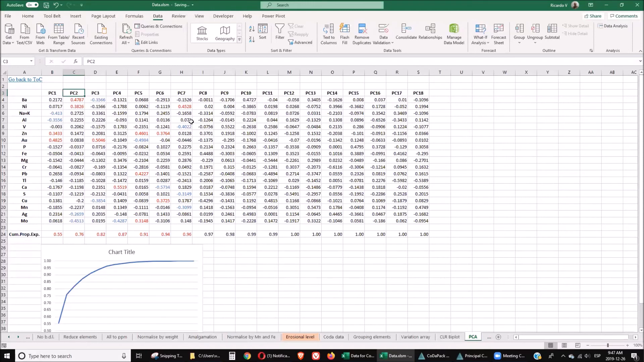This screenshot has height=362, width=644.
Task: Switch to Normal view in status bar
Action: tap(551, 345)
